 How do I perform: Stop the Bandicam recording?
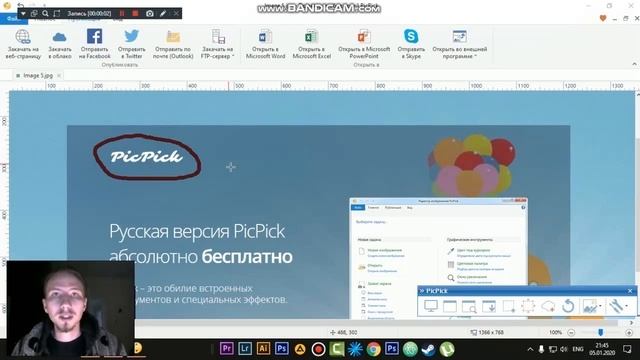[x=135, y=13]
